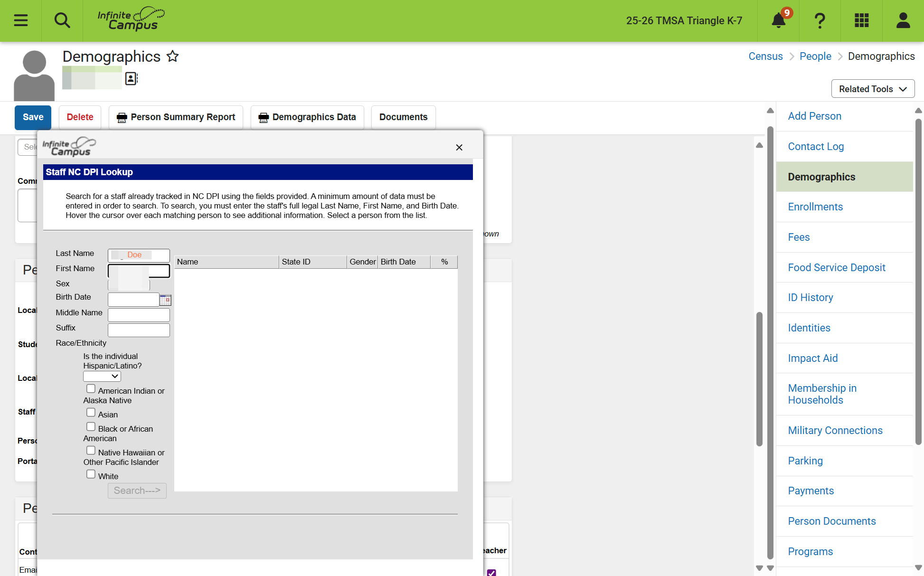924x576 pixels.
Task: Click the Suffix input field
Action: point(139,330)
